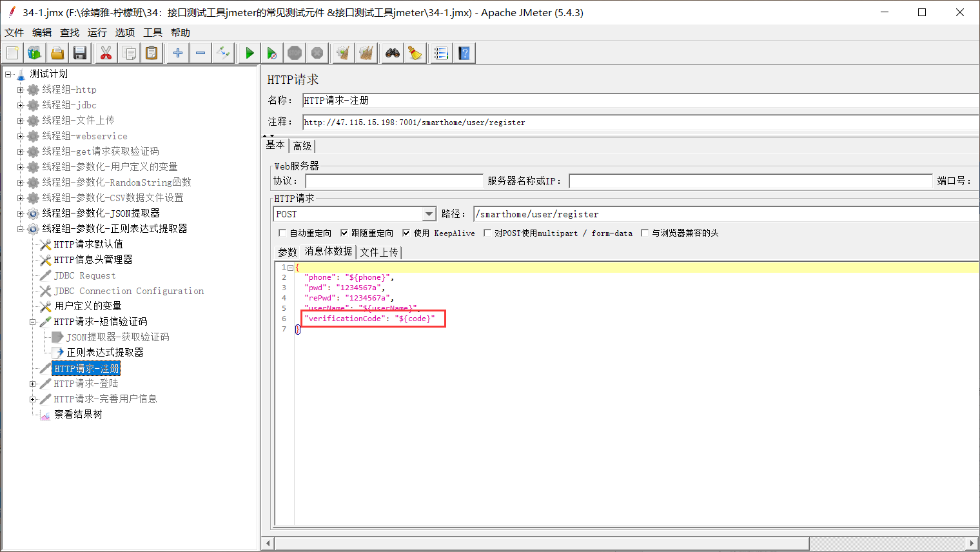
Task: Click the horizontal scrollbar right arrow
Action: (972, 543)
